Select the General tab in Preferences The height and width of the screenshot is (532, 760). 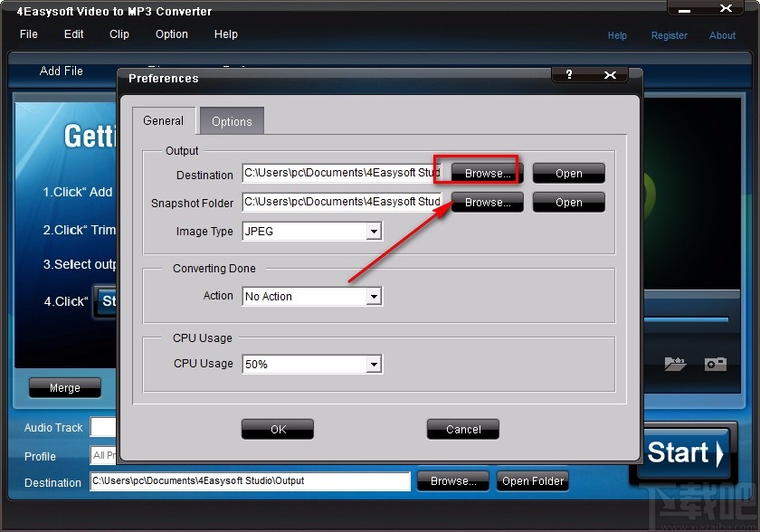coord(164,120)
